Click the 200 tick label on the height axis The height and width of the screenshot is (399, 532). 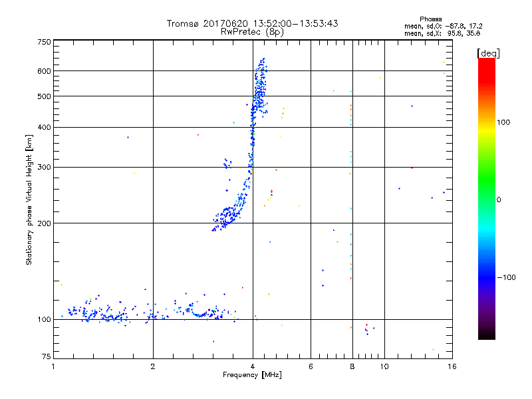coord(44,223)
